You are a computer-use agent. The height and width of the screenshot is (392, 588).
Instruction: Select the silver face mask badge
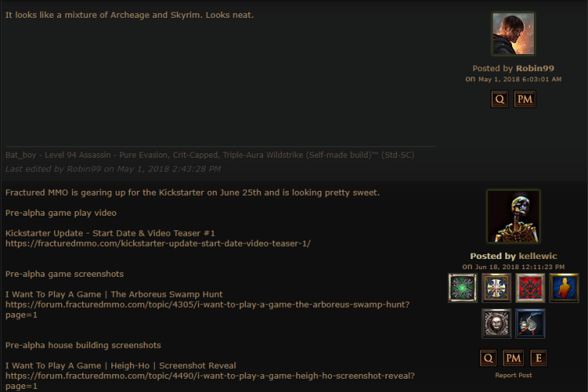pyautogui.click(x=496, y=323)
